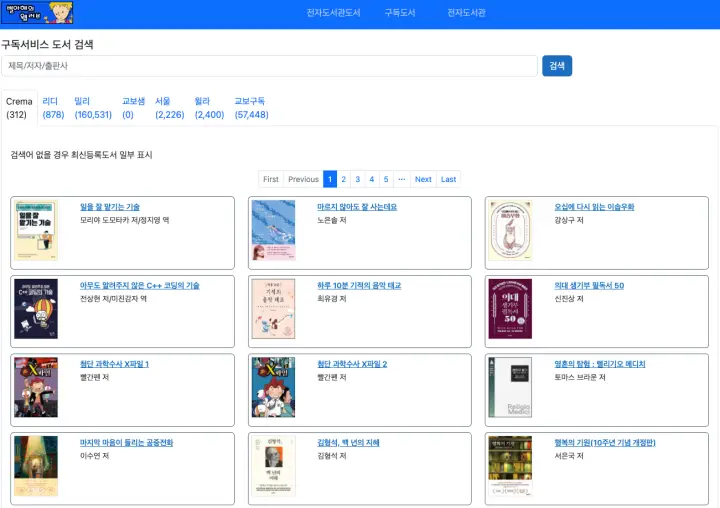720x508 pixels.
Task: Go to page 5
Action: [386, 179]
